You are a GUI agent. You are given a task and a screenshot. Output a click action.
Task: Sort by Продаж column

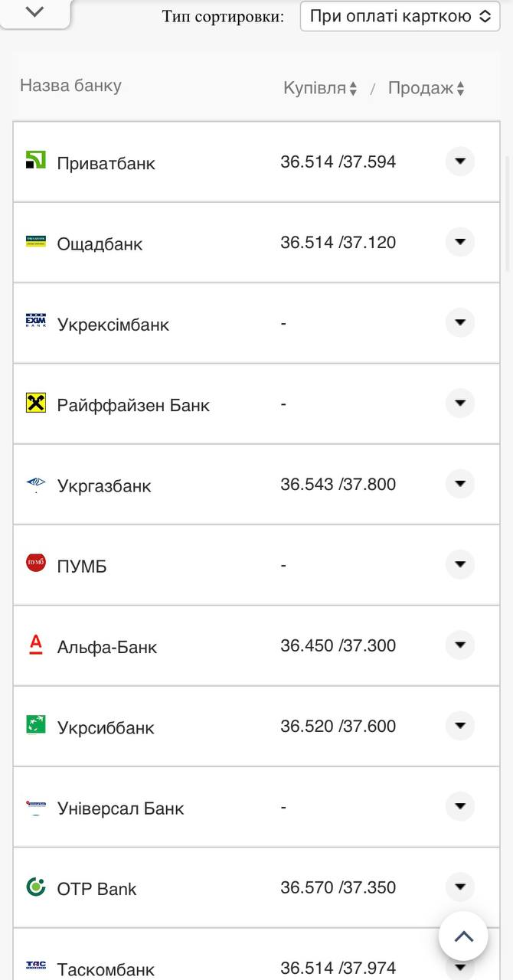tap(426, 89)
